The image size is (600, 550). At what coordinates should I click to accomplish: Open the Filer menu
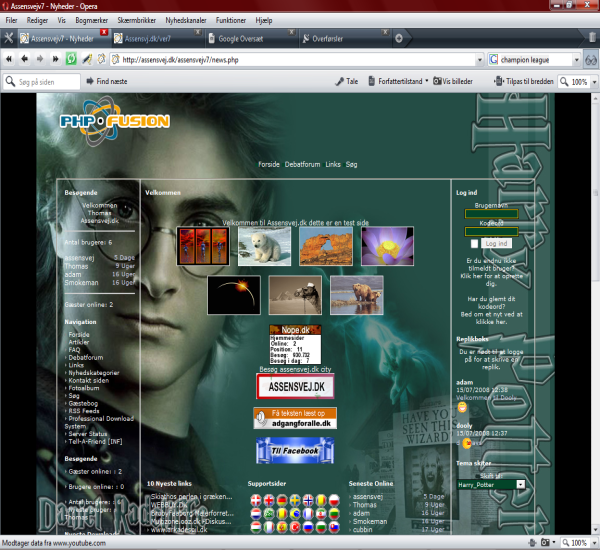(x=11, y=20)
